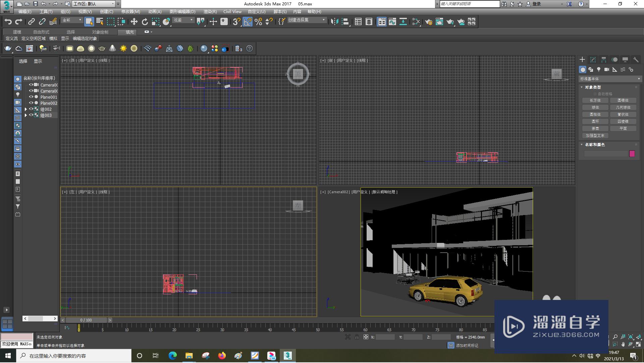
Task: Open the 修改器(M) menu
Action: click(130, 12)
